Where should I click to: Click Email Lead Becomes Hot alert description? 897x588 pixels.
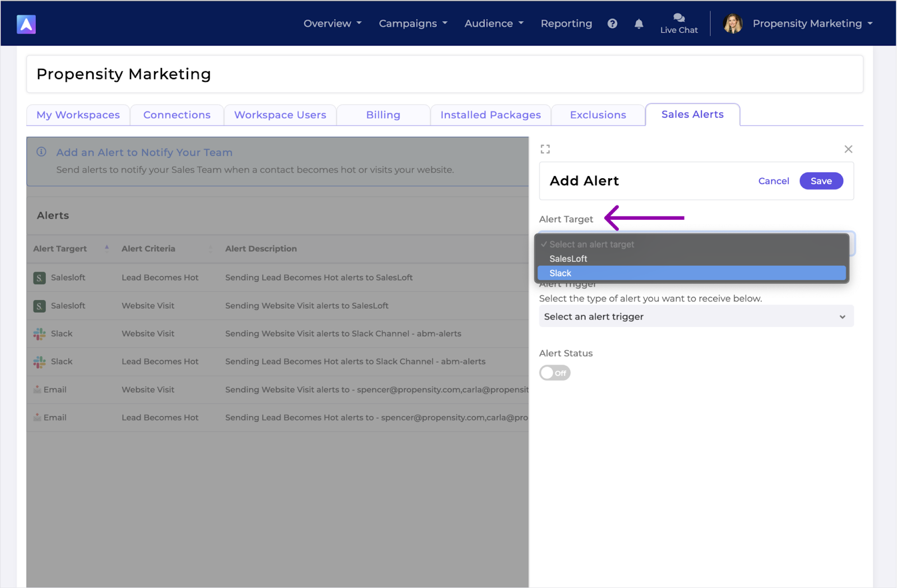click(x=377, y=418)
